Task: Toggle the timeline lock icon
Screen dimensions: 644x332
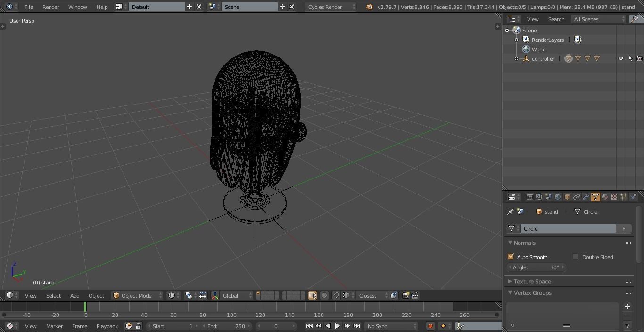Action: coord(138,326)
